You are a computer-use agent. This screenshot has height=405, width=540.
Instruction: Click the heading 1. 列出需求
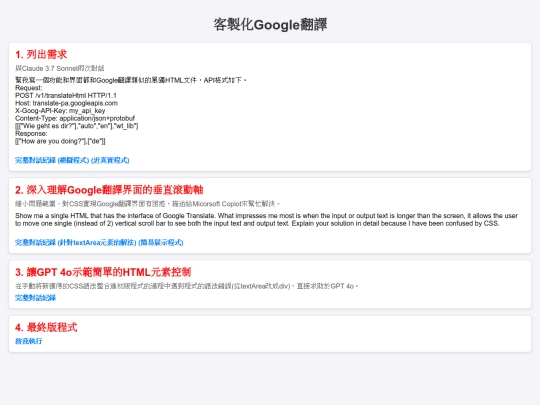tap(41, 54)
